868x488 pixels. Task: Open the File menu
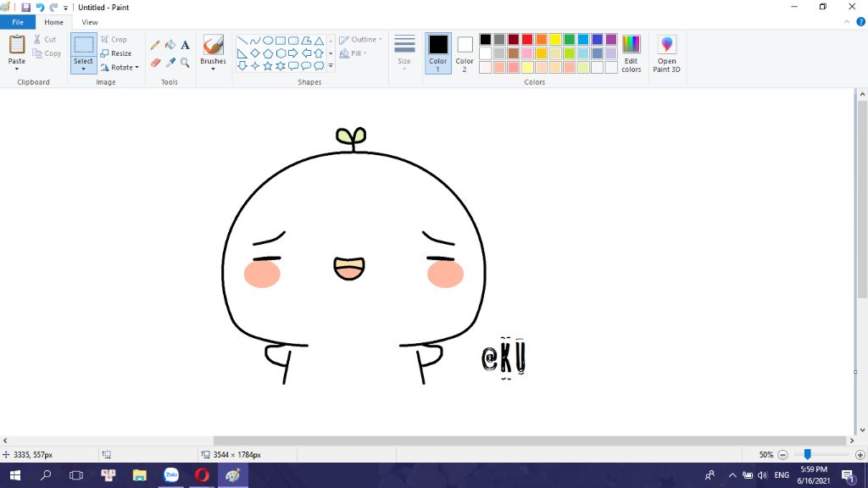18,22
